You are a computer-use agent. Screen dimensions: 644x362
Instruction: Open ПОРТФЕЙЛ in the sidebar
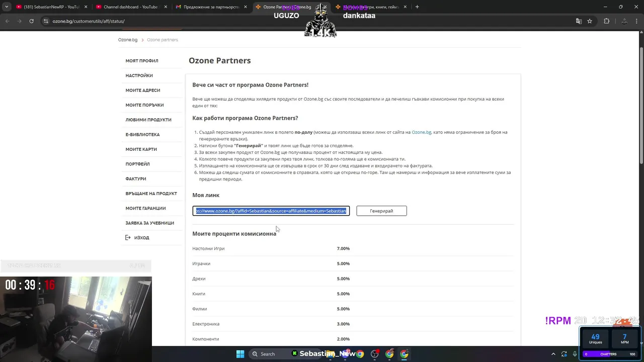(137, 164)
